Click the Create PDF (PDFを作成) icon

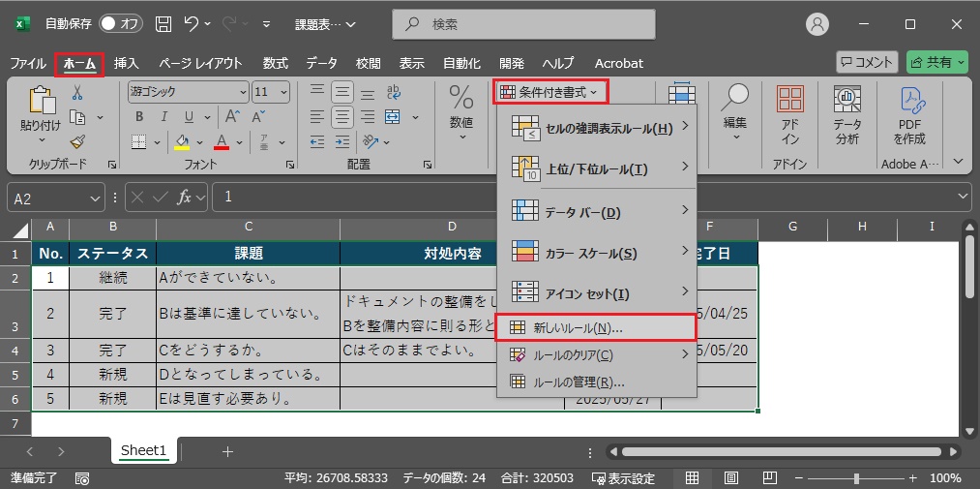click(909, 116)
